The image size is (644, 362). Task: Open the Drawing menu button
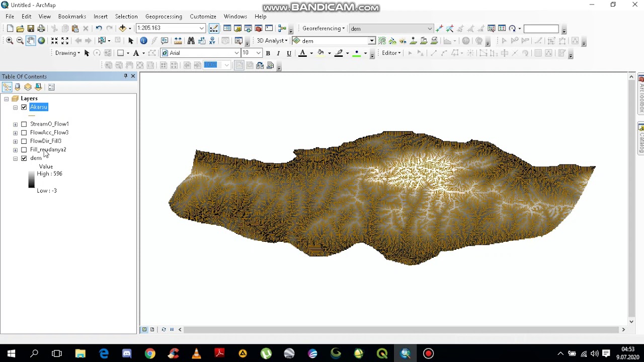click(x=67, y=53)
